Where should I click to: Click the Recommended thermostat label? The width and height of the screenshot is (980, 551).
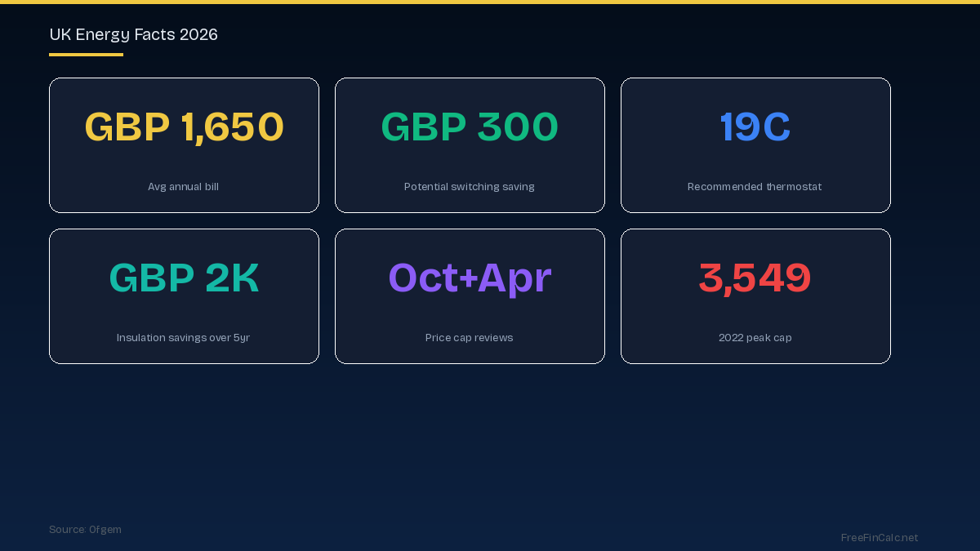[x=755, y=187]
